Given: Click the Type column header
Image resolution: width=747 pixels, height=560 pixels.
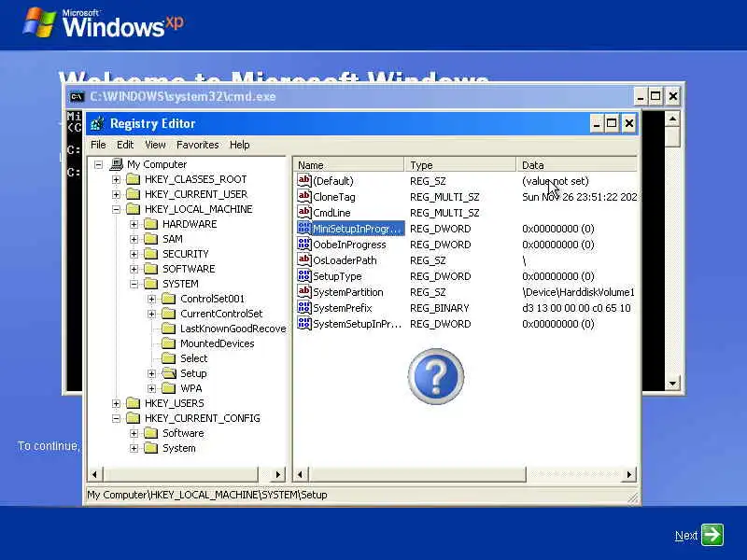Looking at the screenshot, I should [459, 165].
